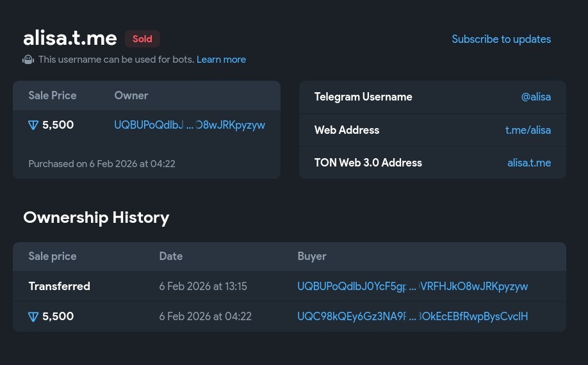Viewport: 588px width, 365px height.
Task: Open the @alisa Telegram username link
Action: coord(535,97)
